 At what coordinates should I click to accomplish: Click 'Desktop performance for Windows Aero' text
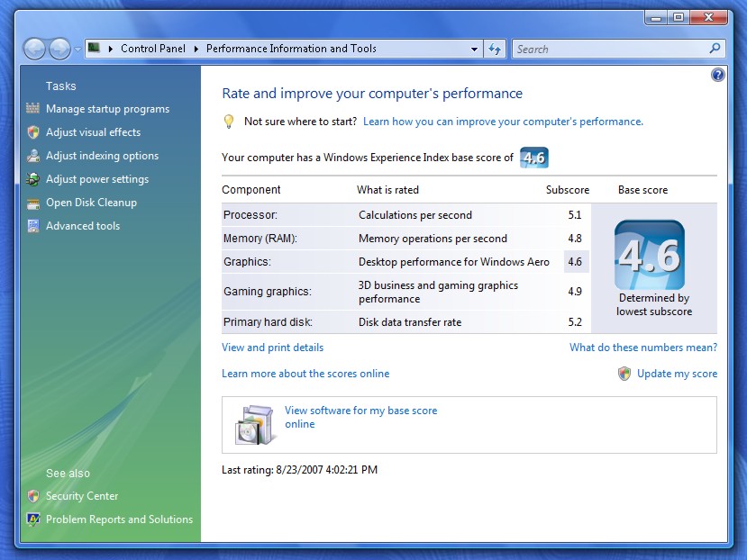453,262
